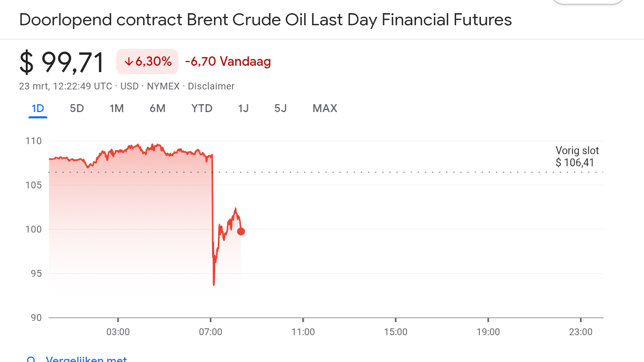Click the Brent Crude Oil contract title
Viewport: 644px width, 362px height.
pos(265,20)
